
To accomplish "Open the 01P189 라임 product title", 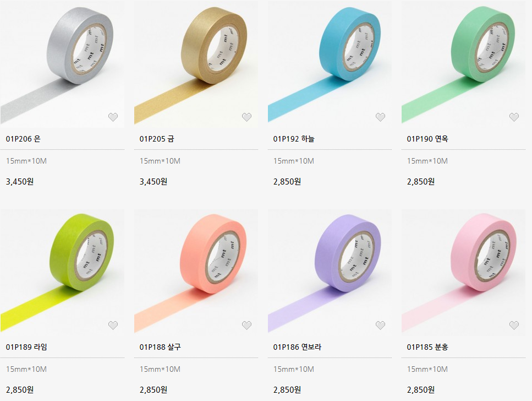I will pos(26,347).
